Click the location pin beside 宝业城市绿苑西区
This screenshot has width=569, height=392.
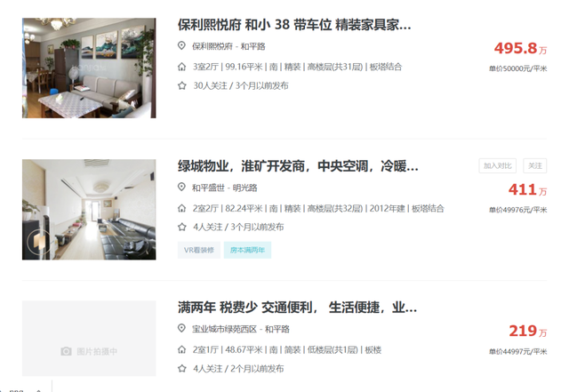(x=181, y=329)
